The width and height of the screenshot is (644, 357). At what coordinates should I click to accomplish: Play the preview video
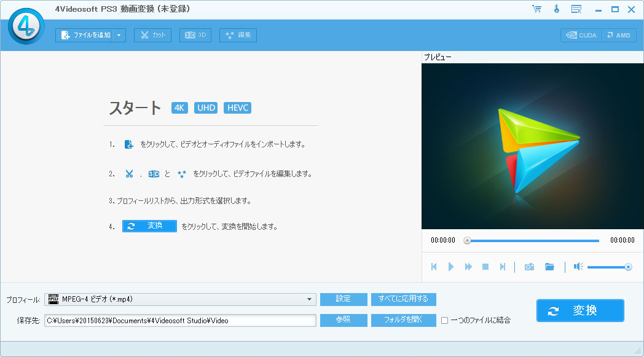point(450,267)
